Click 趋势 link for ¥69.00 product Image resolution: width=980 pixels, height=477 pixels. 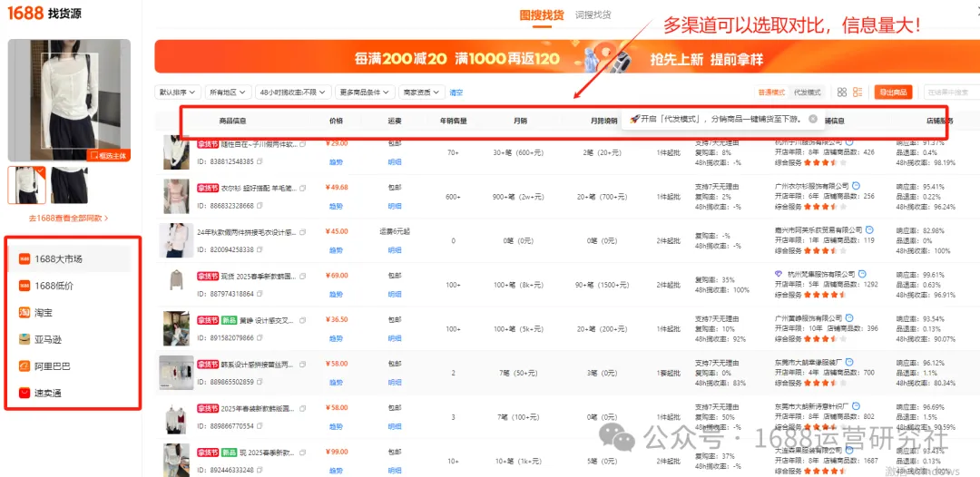(336, 294)
